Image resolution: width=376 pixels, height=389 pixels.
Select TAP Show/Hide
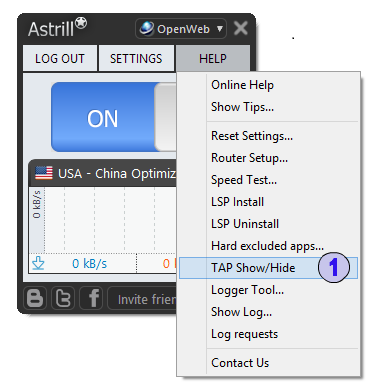268,268
